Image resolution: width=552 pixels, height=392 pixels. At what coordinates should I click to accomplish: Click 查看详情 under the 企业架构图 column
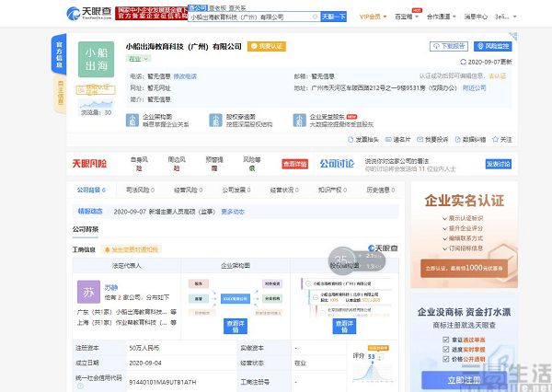click(236, 326)
